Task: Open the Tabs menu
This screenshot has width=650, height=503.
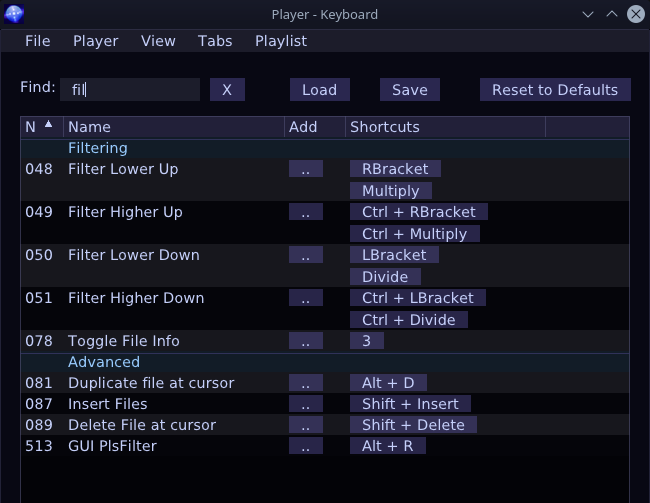Action: 215,41
